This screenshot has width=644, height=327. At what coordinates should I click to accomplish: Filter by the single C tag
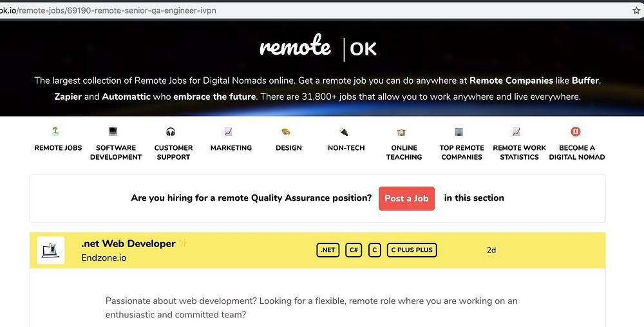375,250
